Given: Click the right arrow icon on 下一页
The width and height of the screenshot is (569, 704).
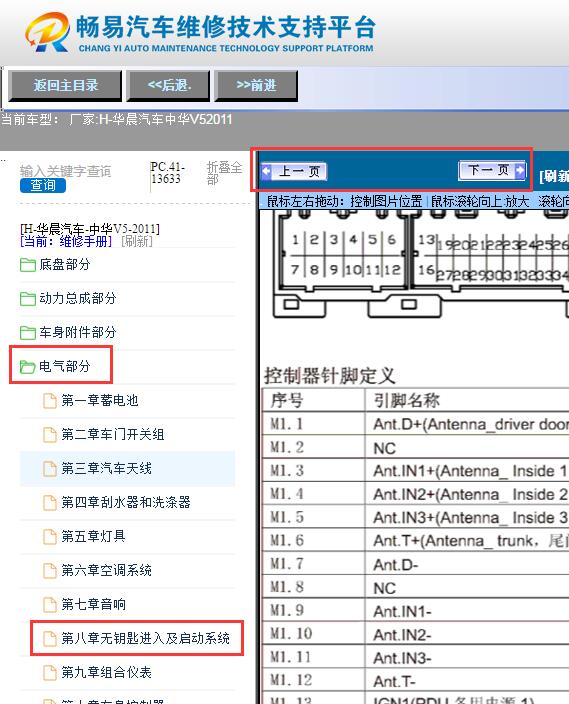Looking at the screenshot, I should coord(520,170).
